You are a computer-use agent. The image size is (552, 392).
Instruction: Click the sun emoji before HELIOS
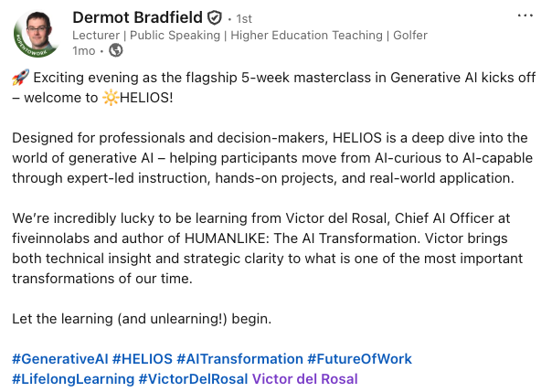click(115, 96)
